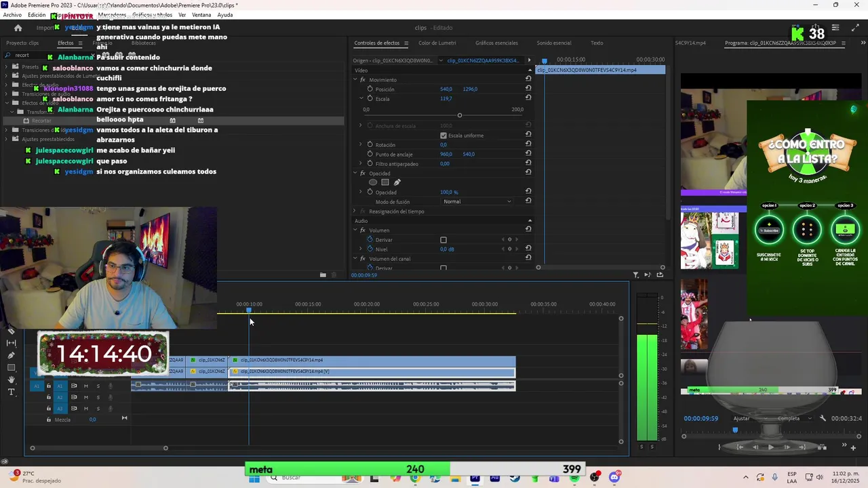Open the Ventana menu
The height and width of the screenshot is (488, 868).
coord(201,15)
